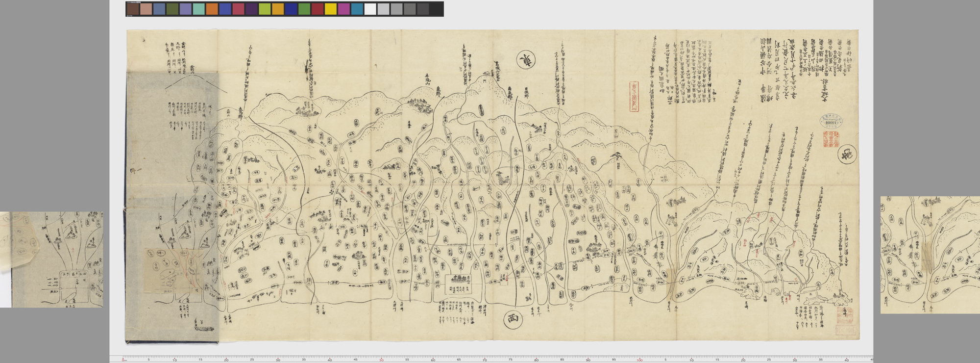Choose the mint green color checker swatch
Viewport: 980px width, 363px height.
199,9
